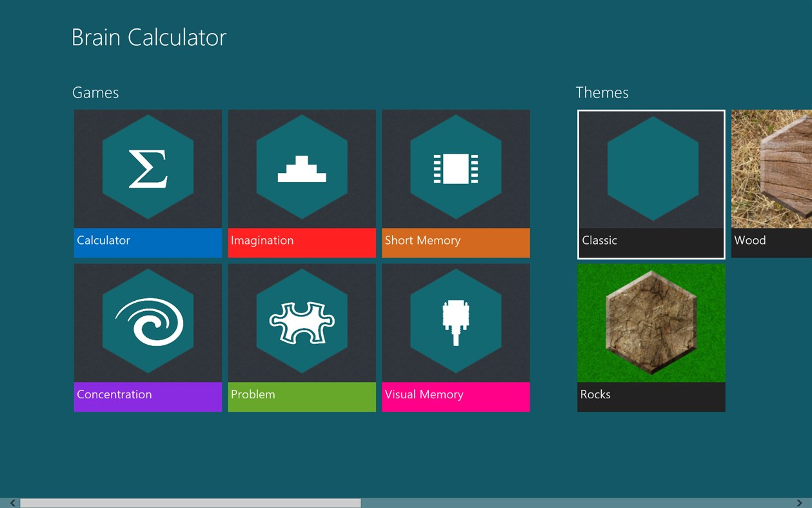This screenshot has height=508, width=812.
Task: Open the Imagination game
Action: pyautogui.click(x=301, y=183)
